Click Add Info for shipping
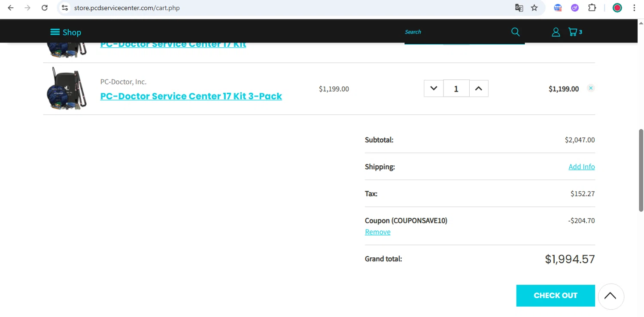Screen dimensions: 644x317 click(582, 167)
